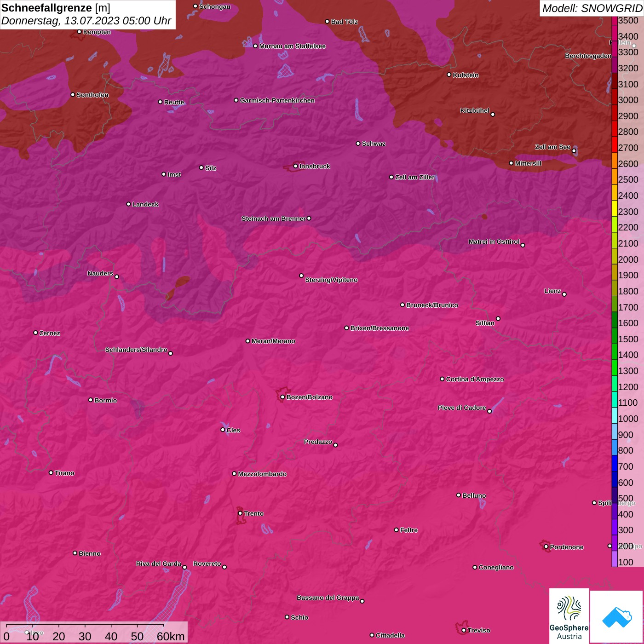Click the Modell: SNOWGRID label
This screenshot has width=644, height=644.
click(x=592, y=8)
